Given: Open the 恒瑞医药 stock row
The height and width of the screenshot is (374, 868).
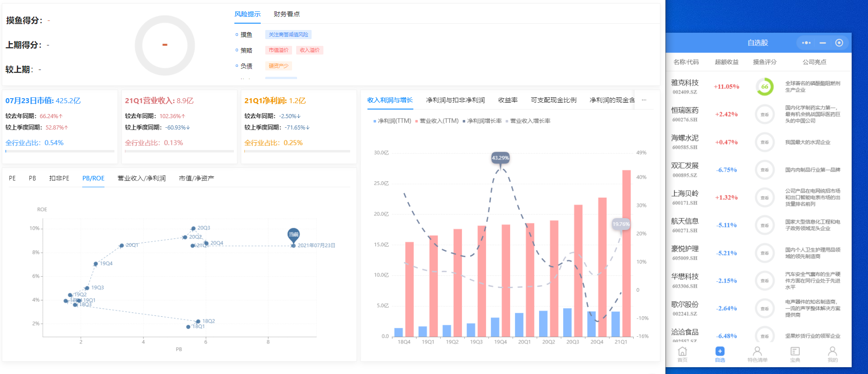Looking at the screenshot, I should pos(759,115).
